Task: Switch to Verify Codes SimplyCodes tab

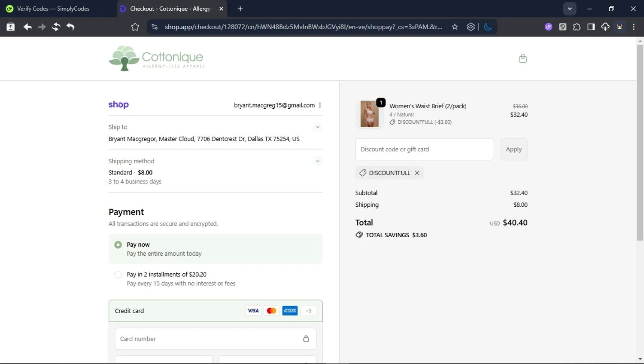Action: (x=54, y=9)
